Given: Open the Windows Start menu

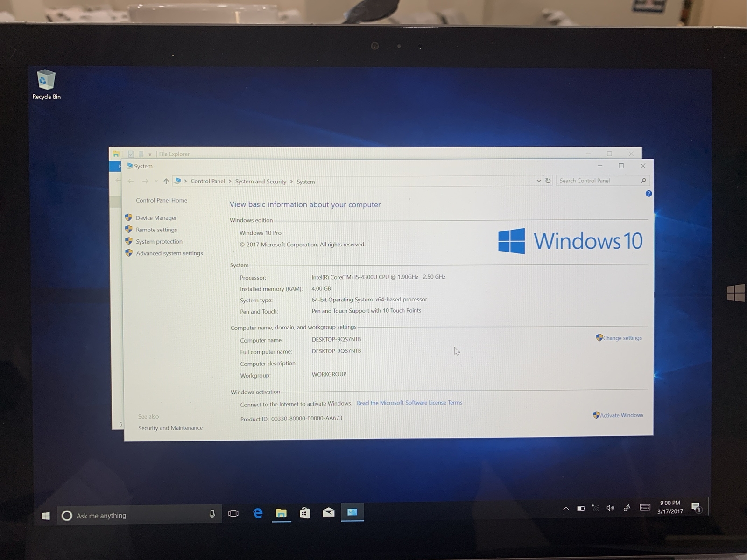Looking at the screenshot, I should click(45, 516).
